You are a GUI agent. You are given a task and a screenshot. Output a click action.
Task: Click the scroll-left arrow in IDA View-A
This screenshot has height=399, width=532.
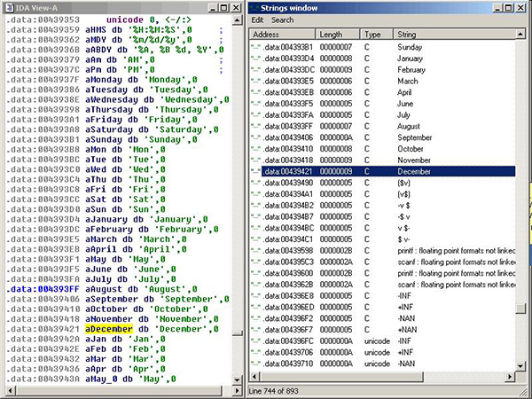10,390
